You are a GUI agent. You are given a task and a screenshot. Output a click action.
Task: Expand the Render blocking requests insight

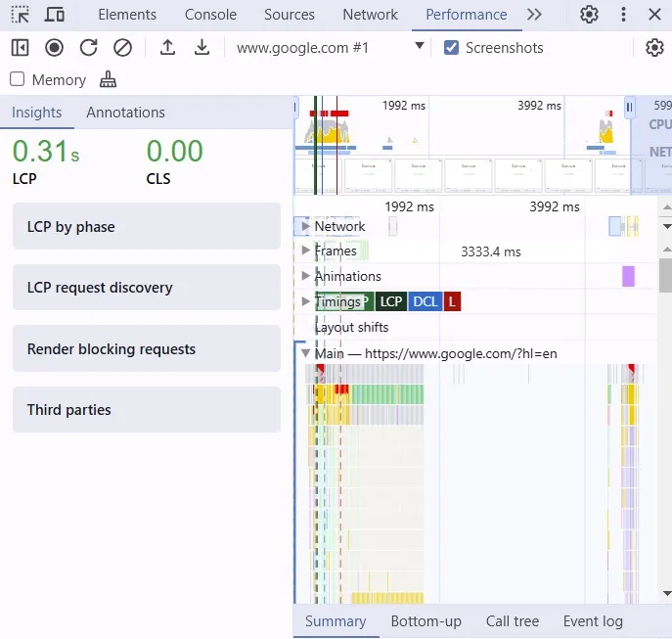pyautogui.click(x=147, y=348)
